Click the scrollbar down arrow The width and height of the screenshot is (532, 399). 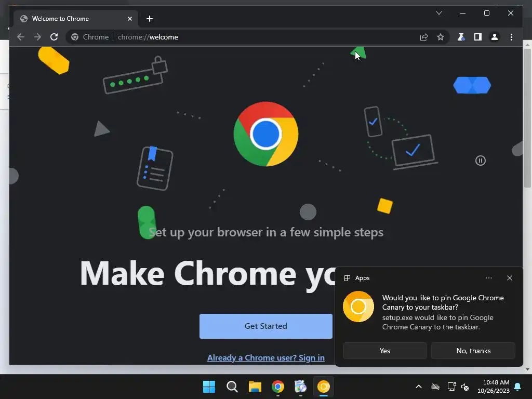point(527,369)
